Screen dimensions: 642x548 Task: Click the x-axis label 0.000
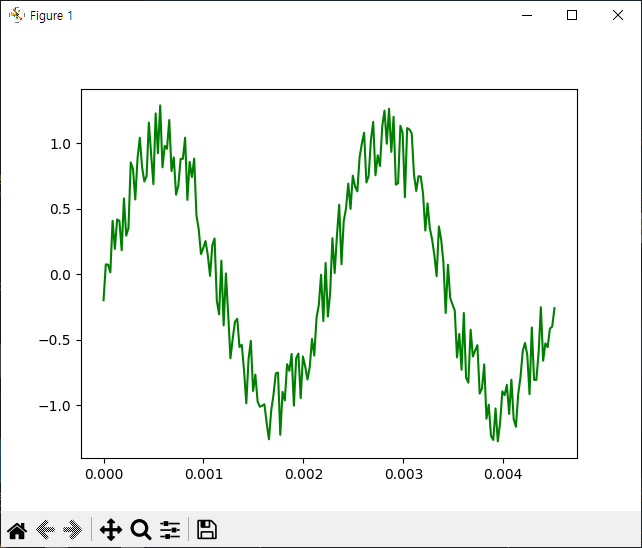pyautogui.click(x=104, y=474)
